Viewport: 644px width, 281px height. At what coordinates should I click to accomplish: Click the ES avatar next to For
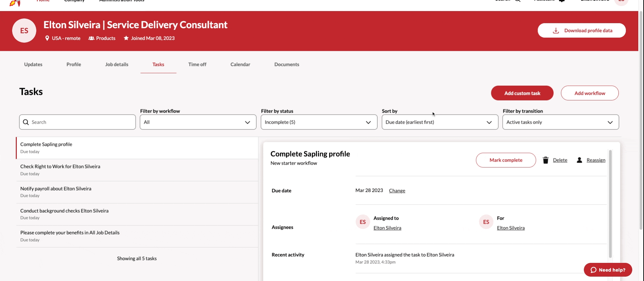(x=486, y=222)
